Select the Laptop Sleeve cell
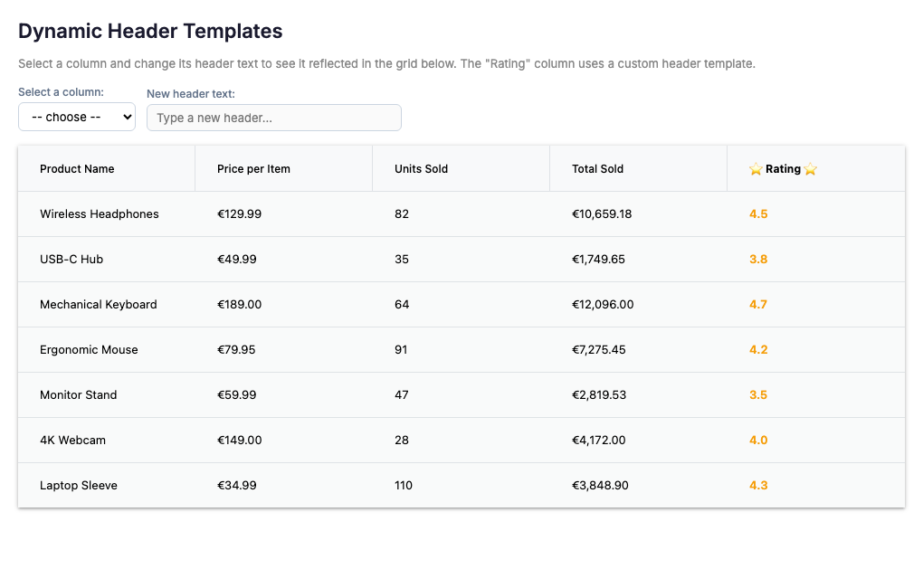The image size is (923, 588). coord(79,486)
